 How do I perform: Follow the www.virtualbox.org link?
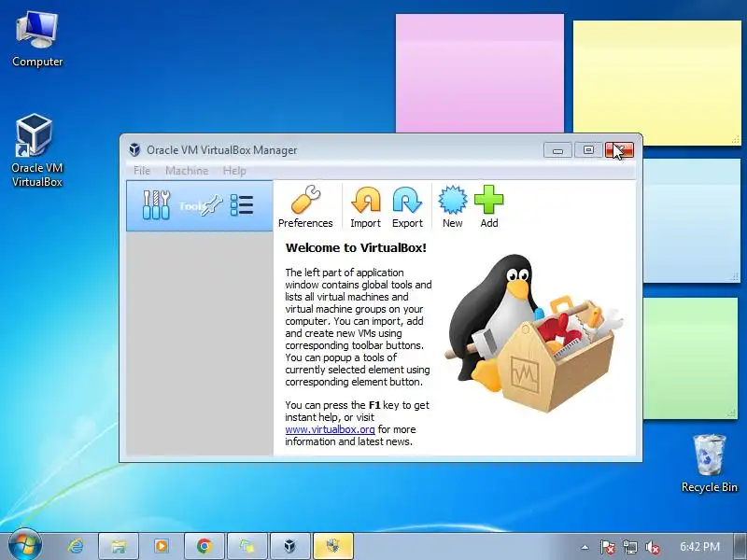pyautogui.click(x=330, y=429)
